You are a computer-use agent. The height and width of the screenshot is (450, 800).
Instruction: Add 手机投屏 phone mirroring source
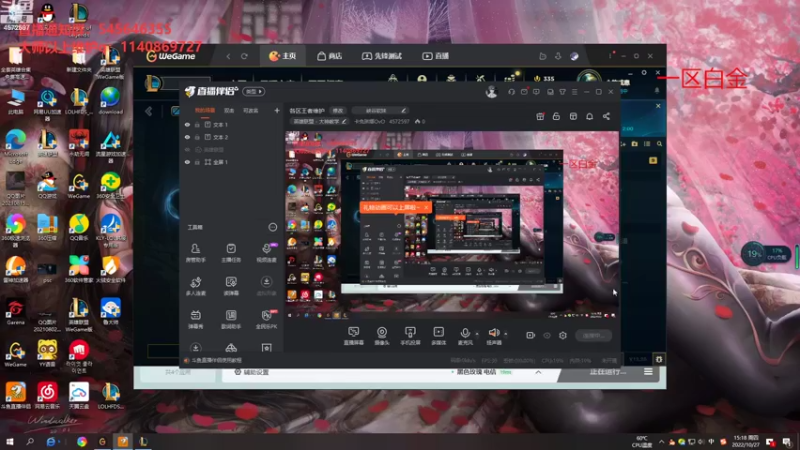click(410, 336)
